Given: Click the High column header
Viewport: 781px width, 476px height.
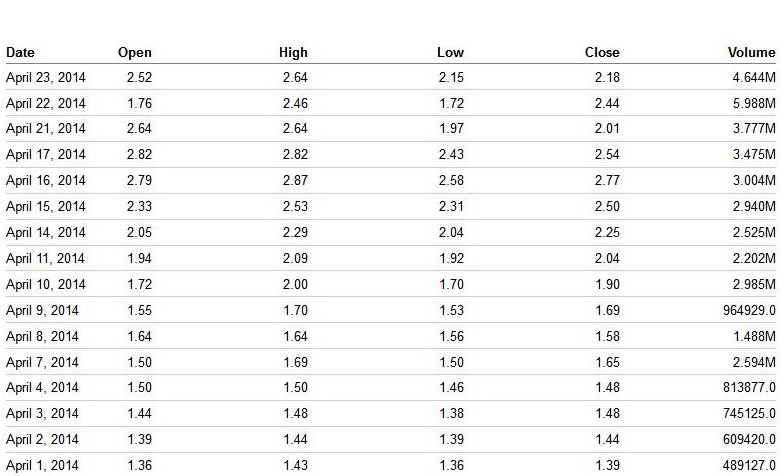Looking at the screenshot, I should [293, 52].
